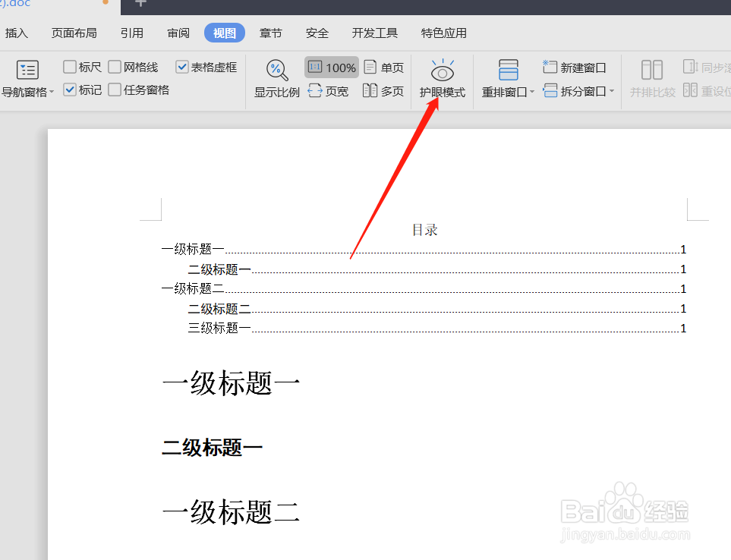Click the 100% zoom button
The image size is (731, 560).
click(331, 67)
